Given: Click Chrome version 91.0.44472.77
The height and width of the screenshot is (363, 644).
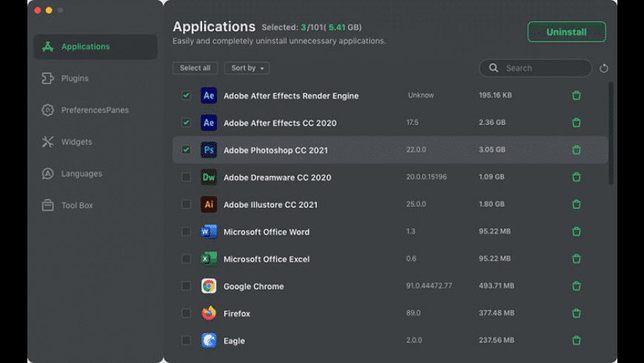Looking at the screenshot, I should coord(429,286).
